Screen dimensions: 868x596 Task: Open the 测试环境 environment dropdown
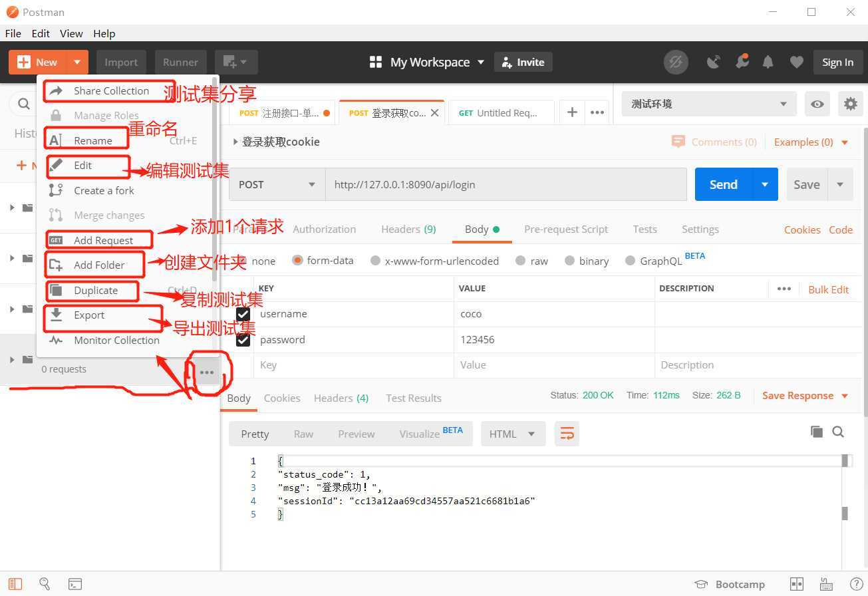point(710,104)
